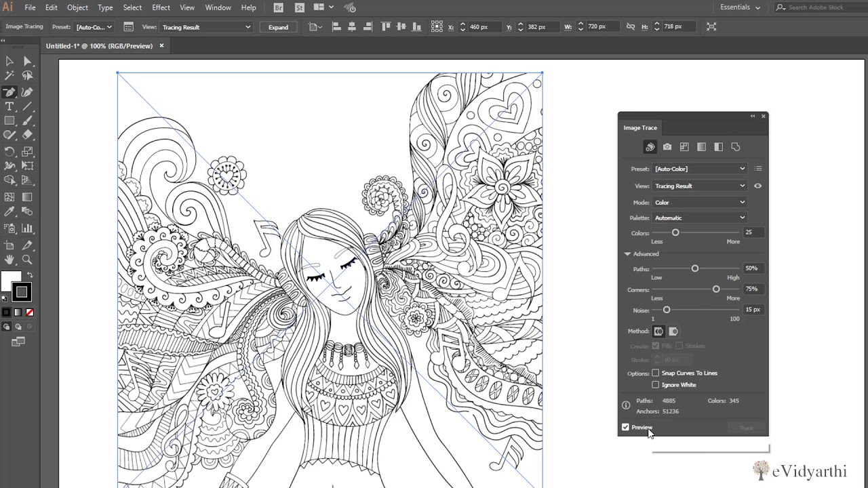Choose the Abutting method button
This screenshot has height=488, width=868.
658,331
